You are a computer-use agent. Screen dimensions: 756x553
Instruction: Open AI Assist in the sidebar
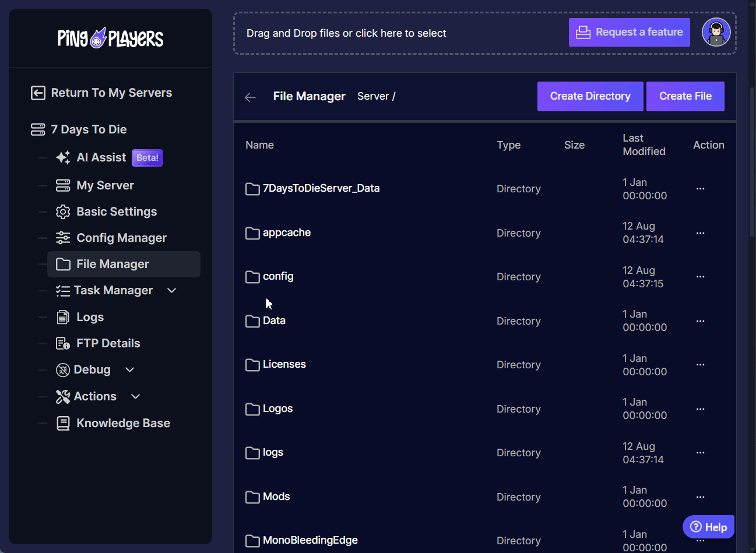pos(101,157)
